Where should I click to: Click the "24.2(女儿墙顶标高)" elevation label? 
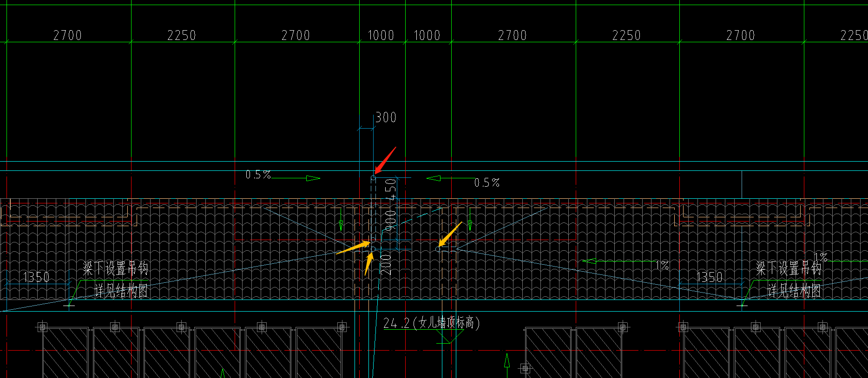(431, 322)
